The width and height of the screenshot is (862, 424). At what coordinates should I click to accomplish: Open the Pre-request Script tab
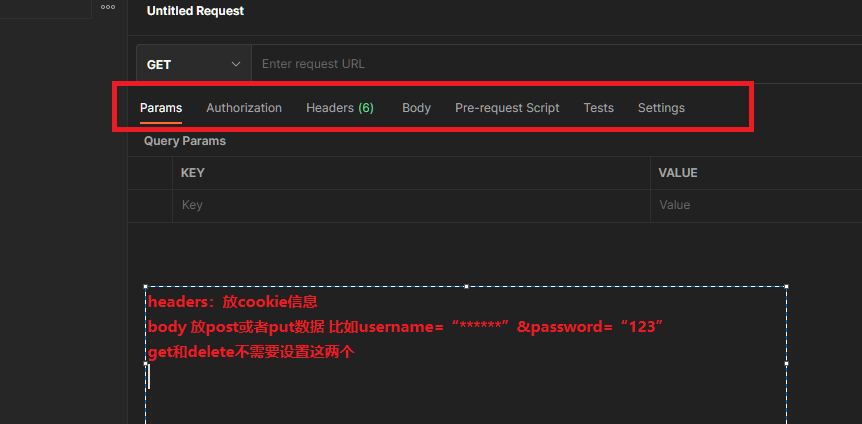507,108
